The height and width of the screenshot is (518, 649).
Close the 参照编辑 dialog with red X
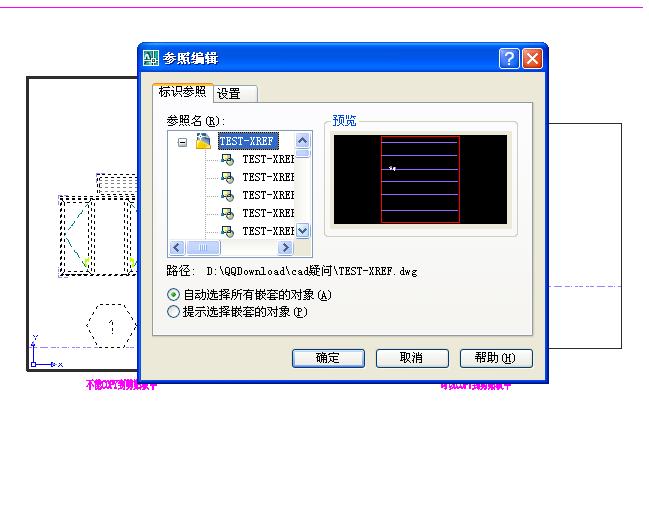click(x=532, y=58)
